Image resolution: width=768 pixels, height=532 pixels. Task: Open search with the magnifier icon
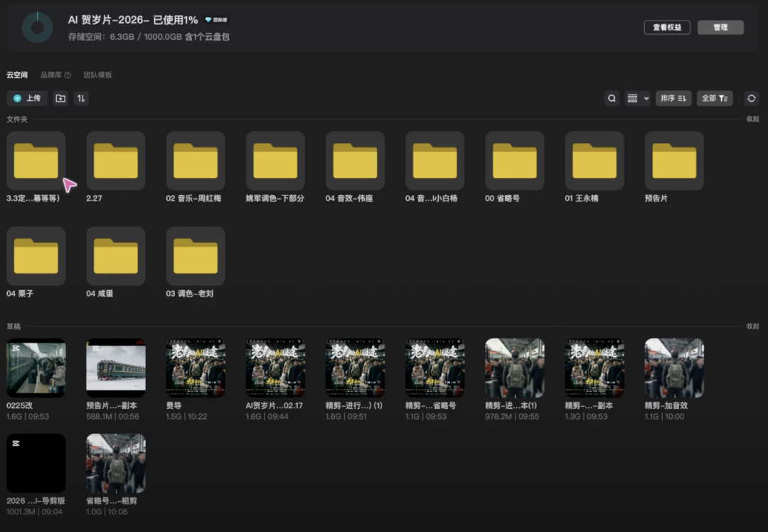(612, 98)
